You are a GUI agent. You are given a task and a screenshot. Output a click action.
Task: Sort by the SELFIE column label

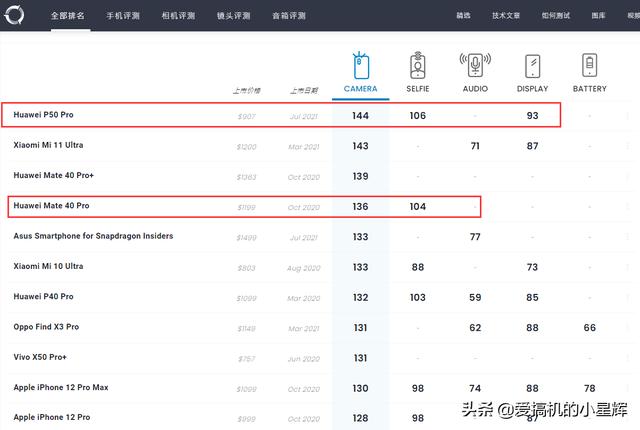click(x=418, y=89)
